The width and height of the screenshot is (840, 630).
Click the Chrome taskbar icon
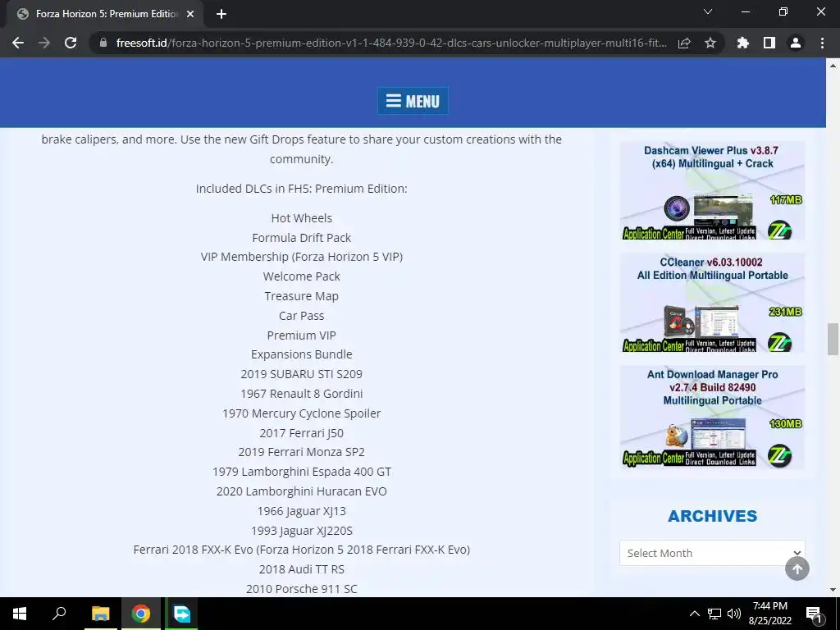141,614
